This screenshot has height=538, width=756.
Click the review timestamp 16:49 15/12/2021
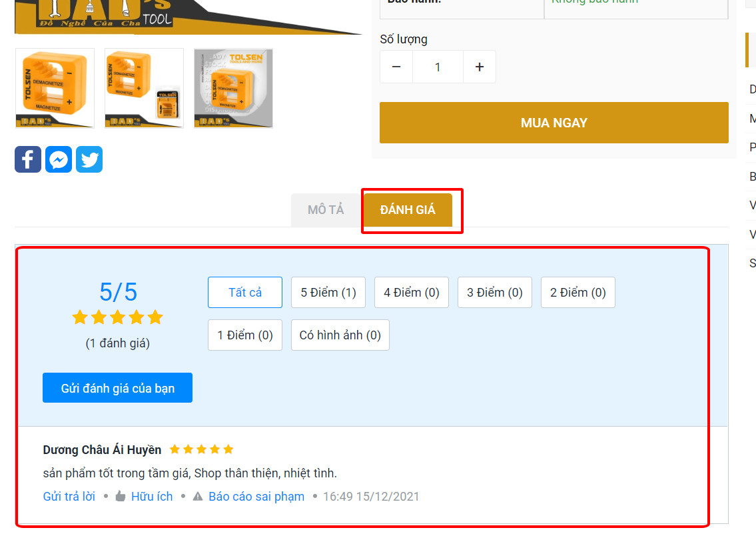pos(371,496)
